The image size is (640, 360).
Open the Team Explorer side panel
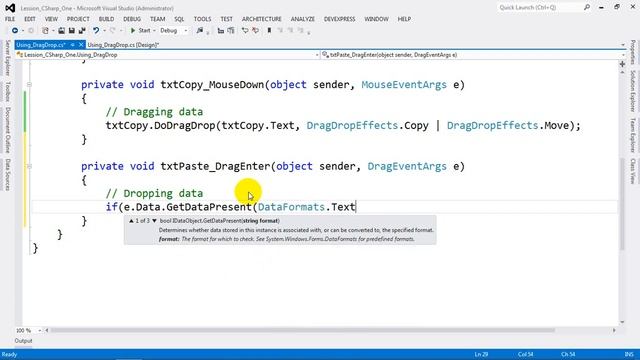(633, 136)
